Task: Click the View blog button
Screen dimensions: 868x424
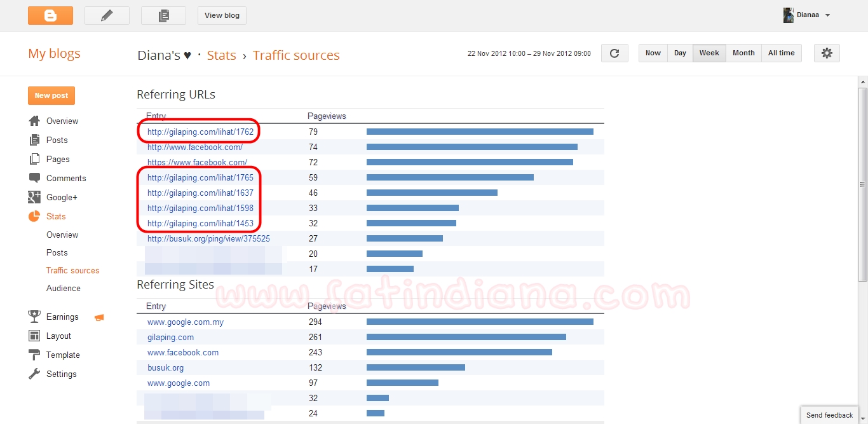Action: point(222,15)
